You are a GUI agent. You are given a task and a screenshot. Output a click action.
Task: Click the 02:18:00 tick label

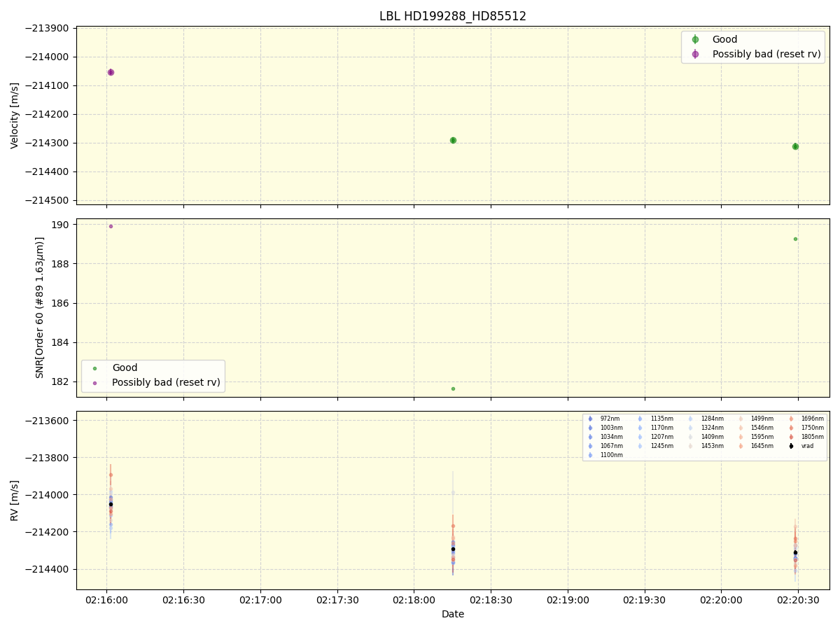414,601
